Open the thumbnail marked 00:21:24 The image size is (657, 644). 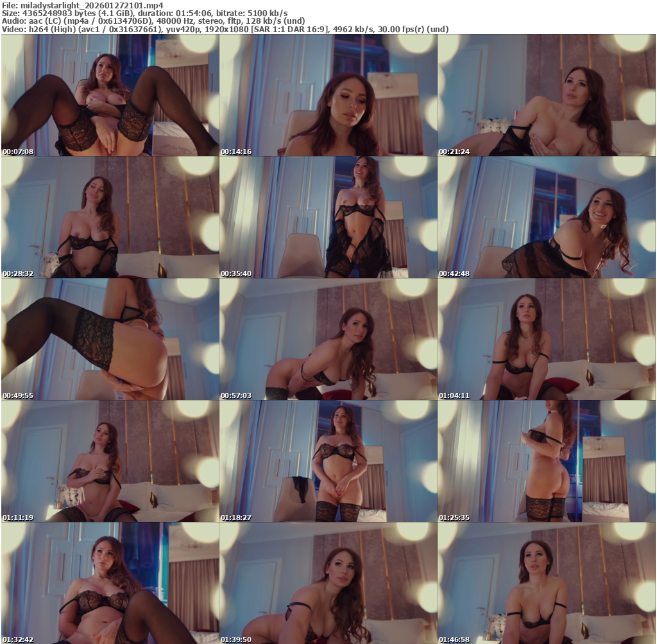pos(546,95)
